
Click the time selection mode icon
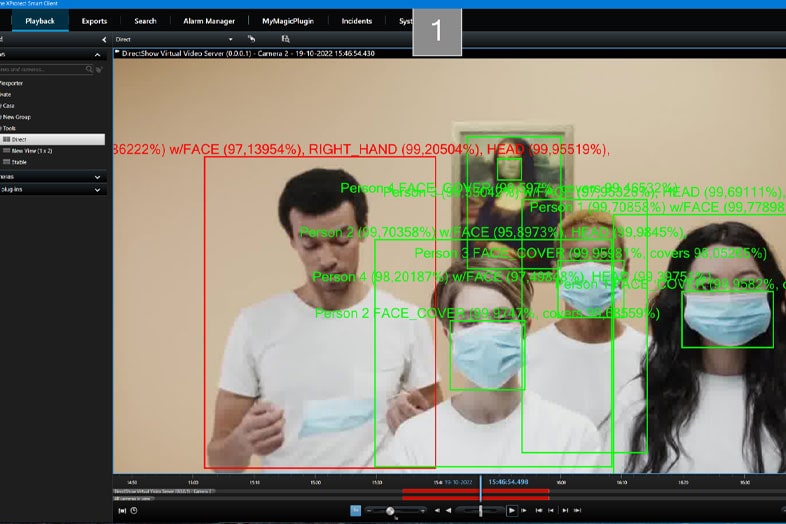coord(122,510)
